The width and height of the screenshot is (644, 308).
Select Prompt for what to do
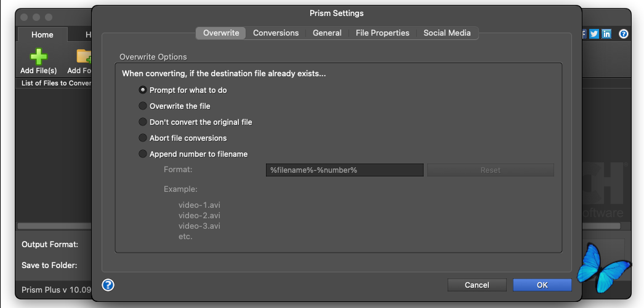(x=143, y=90)
